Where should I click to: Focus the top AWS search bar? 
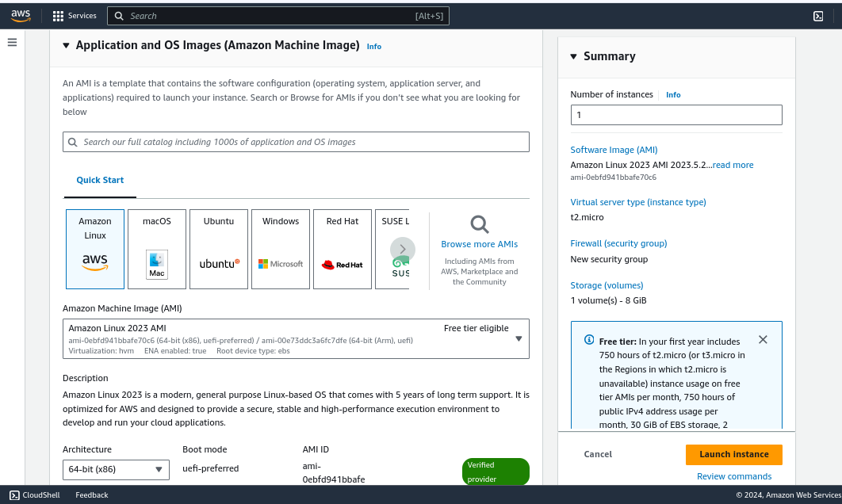pyautogui.click(x=278, y=16)
